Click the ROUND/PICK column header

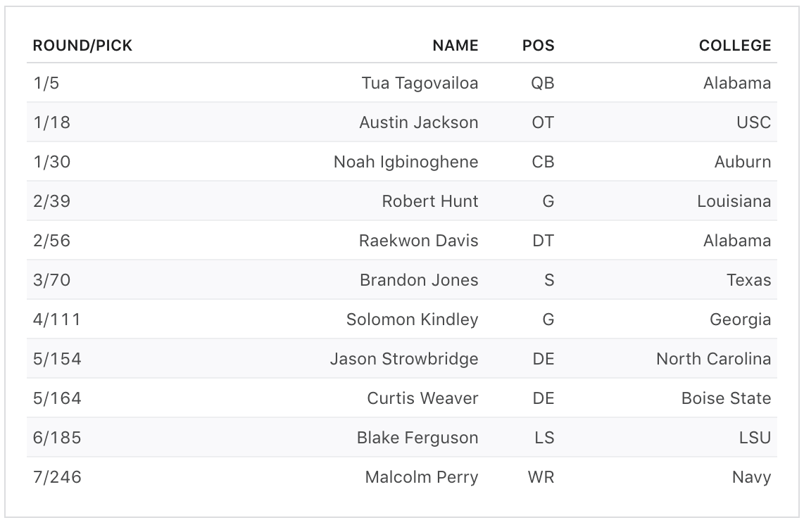(x=83, y=46)
